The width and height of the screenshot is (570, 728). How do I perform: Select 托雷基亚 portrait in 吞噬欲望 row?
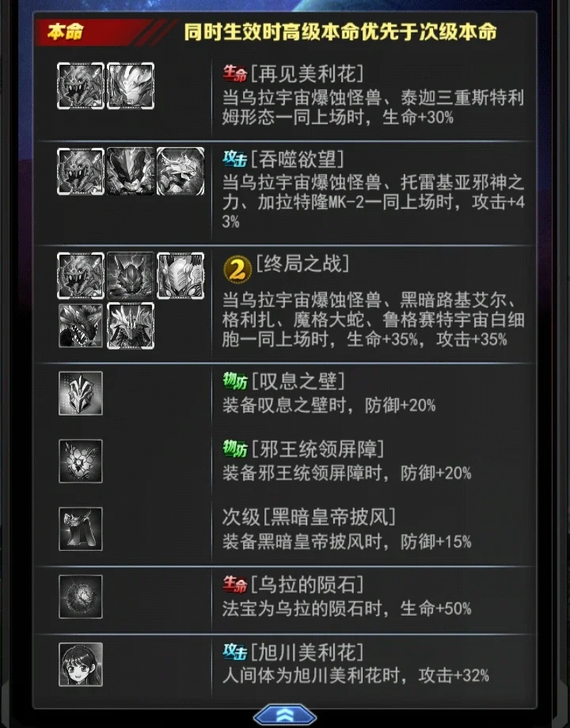tap(131, 171)
